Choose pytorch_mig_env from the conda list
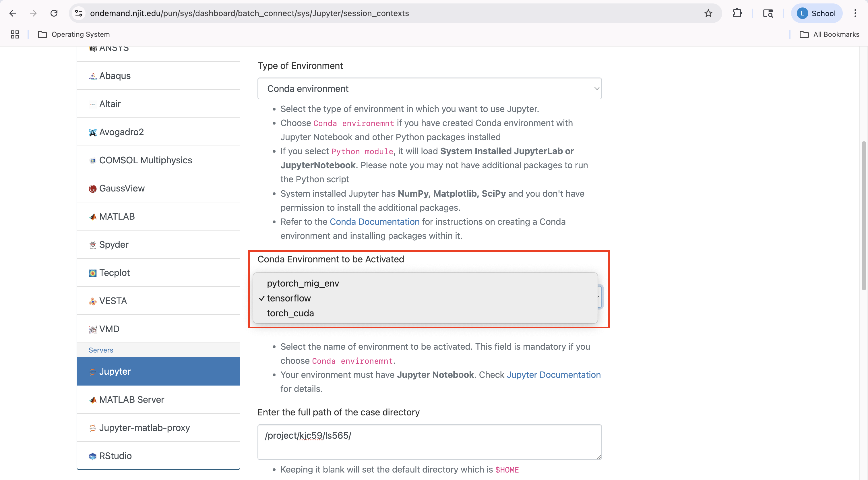868x480 pixels. coord(425,283)
